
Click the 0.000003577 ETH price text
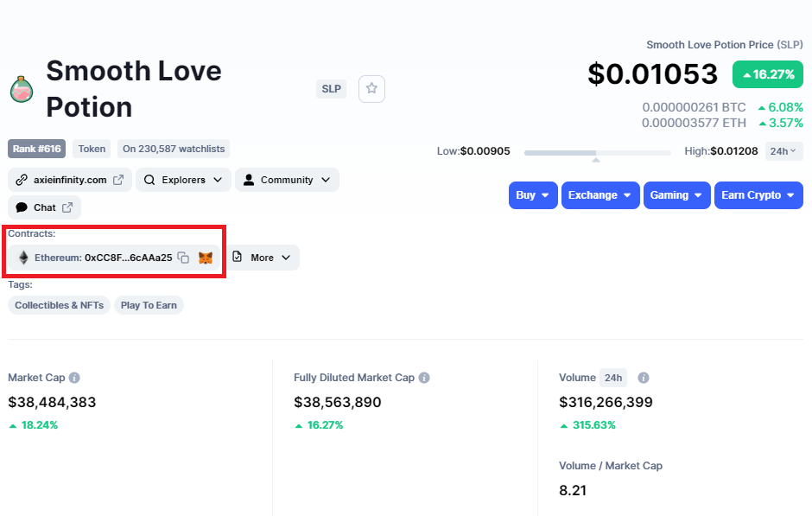coord(694,123)
